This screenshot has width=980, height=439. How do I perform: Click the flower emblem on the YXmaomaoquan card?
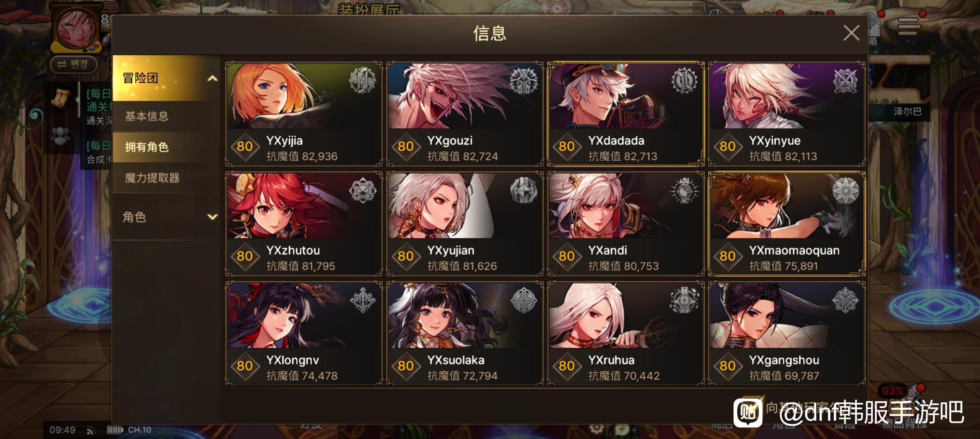(x=846, y=190)
